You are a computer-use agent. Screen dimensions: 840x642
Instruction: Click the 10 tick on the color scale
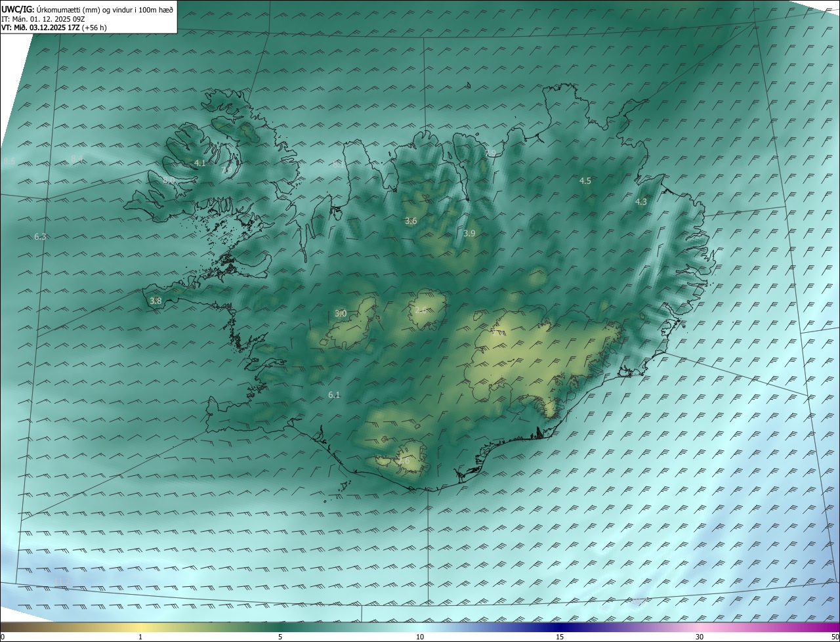point(420,637)
